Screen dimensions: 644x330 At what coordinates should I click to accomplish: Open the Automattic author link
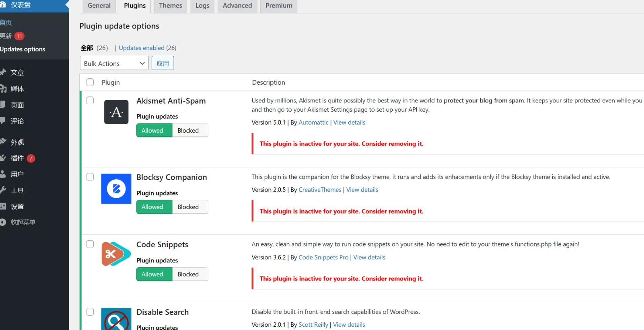coord(313,122)
